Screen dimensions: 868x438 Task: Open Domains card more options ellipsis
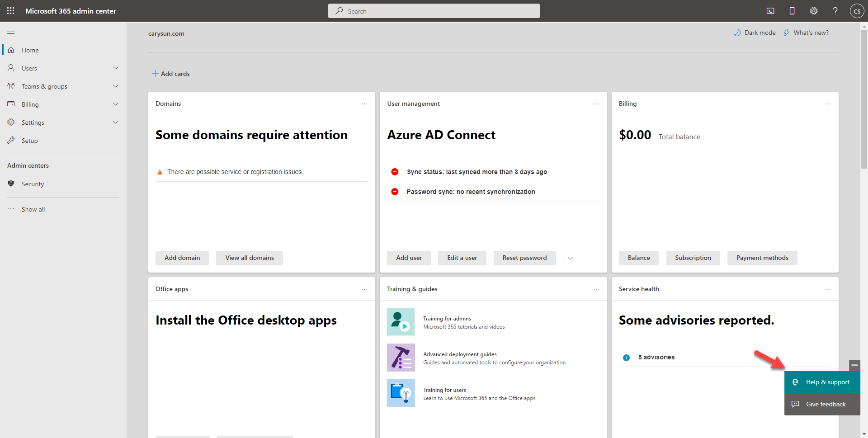tap(364, 104)
